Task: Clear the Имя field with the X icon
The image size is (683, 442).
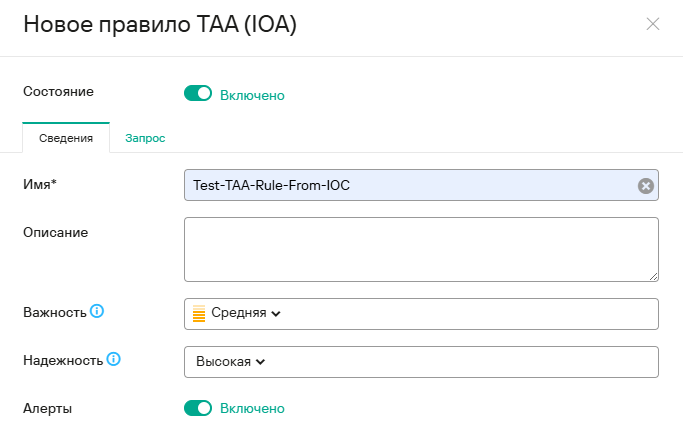Action: pos(646,185)
